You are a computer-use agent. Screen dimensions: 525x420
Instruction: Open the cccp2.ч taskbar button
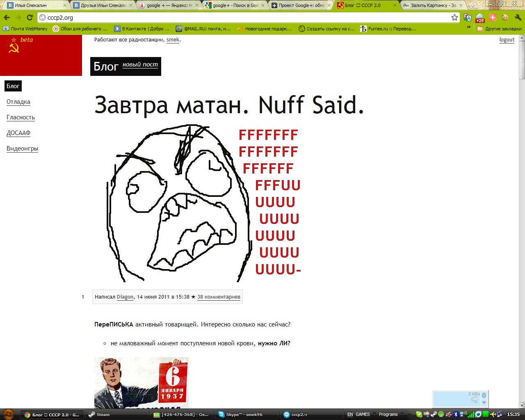(x=312, y=414)
